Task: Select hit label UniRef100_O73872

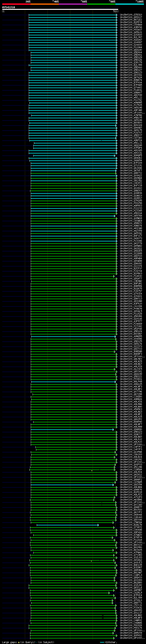Action: [131, 527]
